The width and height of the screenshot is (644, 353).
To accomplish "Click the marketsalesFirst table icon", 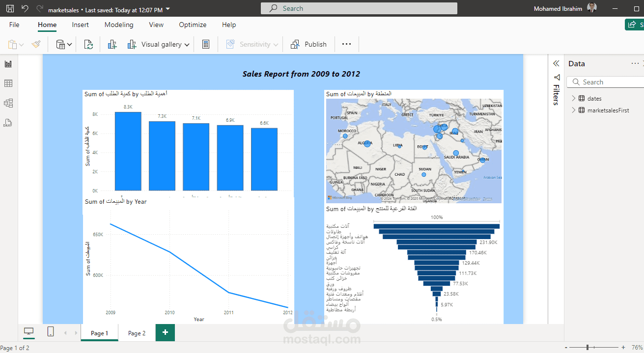I will [582, 110].
